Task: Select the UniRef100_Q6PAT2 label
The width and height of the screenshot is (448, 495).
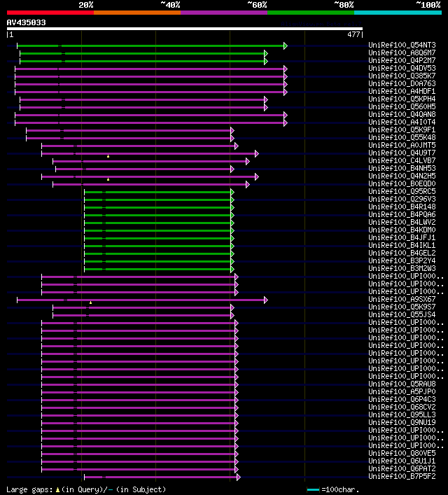Action: pyautogui.click(x=402, y=469)
